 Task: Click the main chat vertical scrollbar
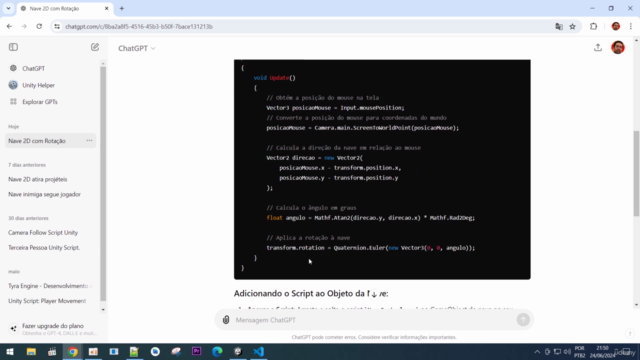[x=636, y=173]
